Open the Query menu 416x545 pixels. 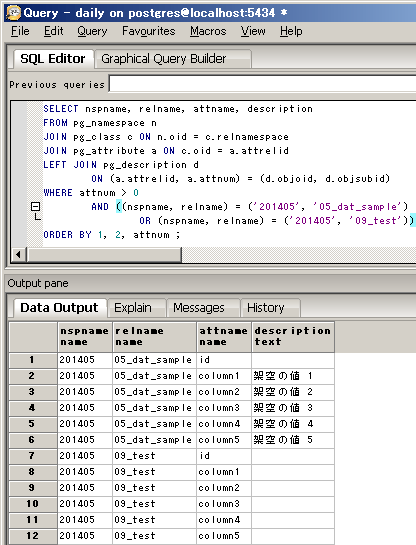click(92, 31)
